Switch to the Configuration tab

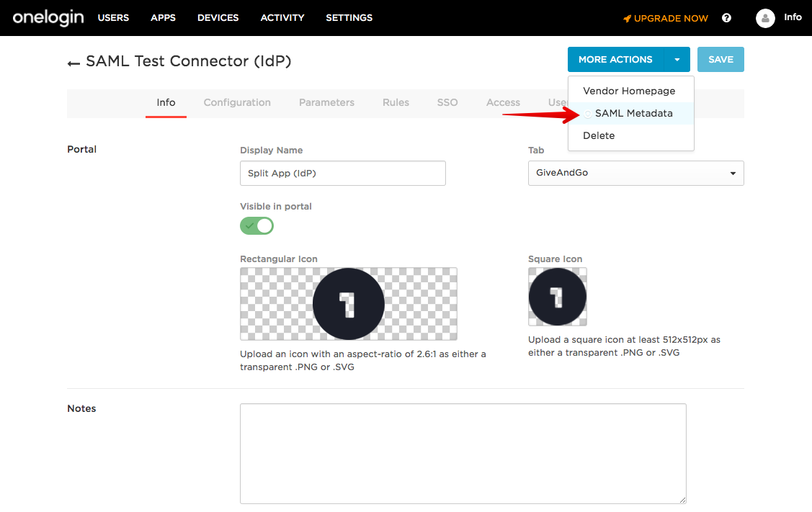point(237,103)
